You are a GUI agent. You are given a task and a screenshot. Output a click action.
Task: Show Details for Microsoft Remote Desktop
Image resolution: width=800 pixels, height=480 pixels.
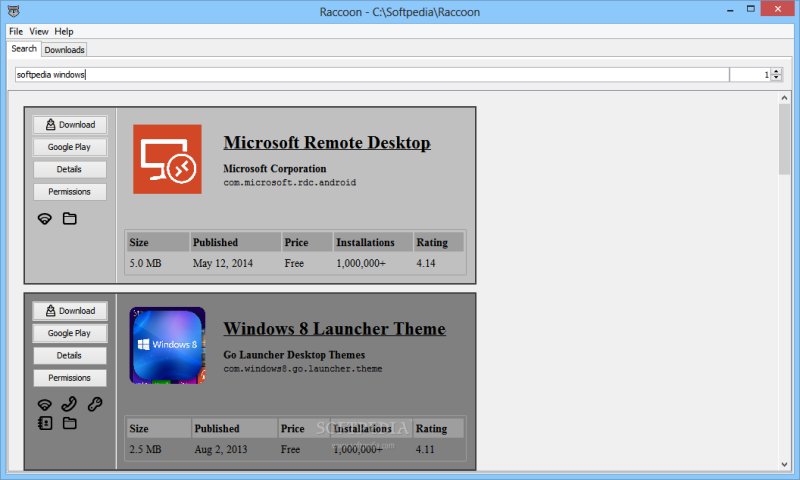point(70,169)
